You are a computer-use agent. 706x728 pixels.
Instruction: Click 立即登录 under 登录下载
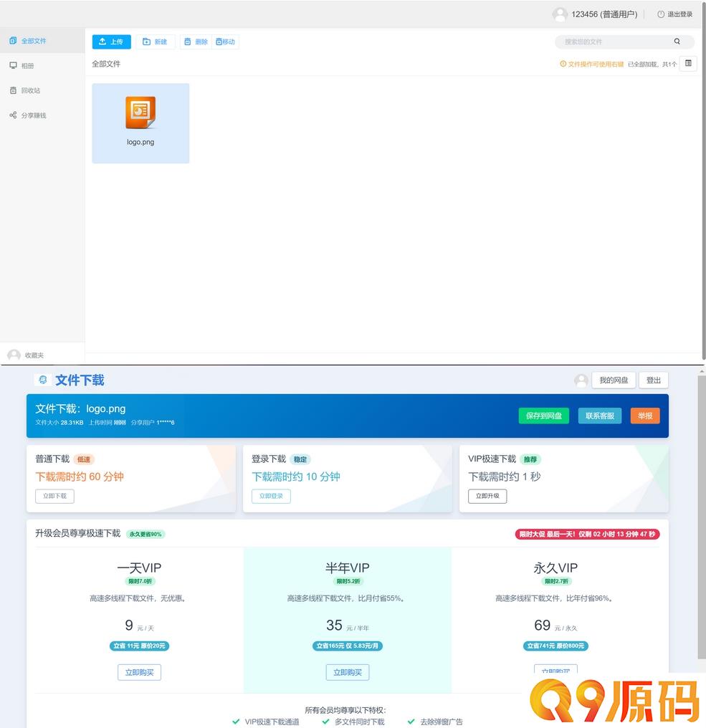[x=271, y=496]
